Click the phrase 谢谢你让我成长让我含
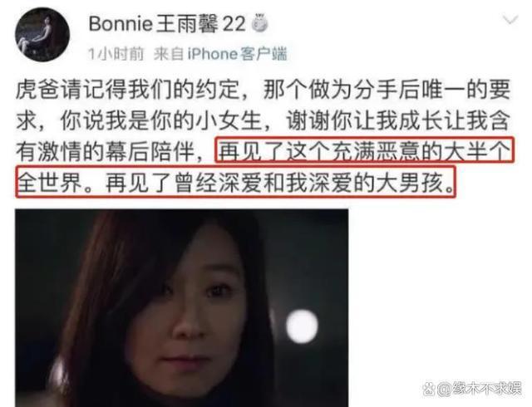 coord(397,120)
